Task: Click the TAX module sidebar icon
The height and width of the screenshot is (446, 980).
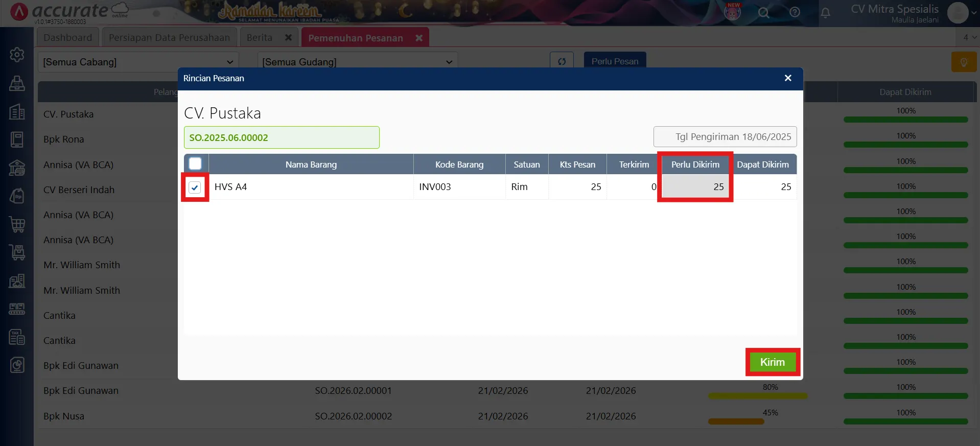Action: point(17,337)
